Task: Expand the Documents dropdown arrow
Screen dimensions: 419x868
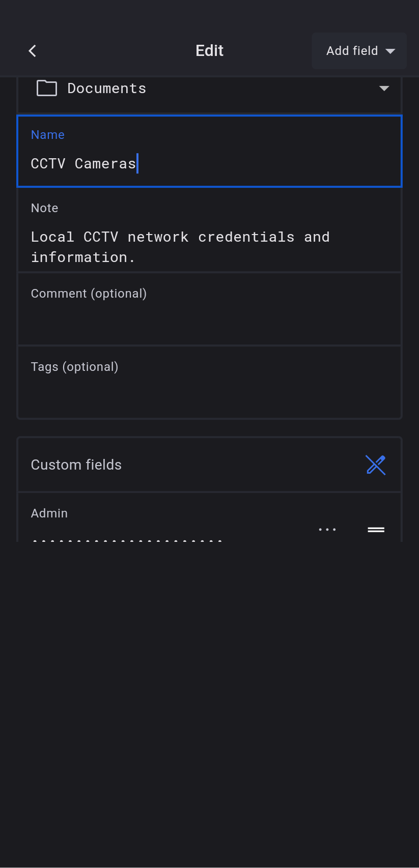Action: pyautogui.click(x=384, y=89)
